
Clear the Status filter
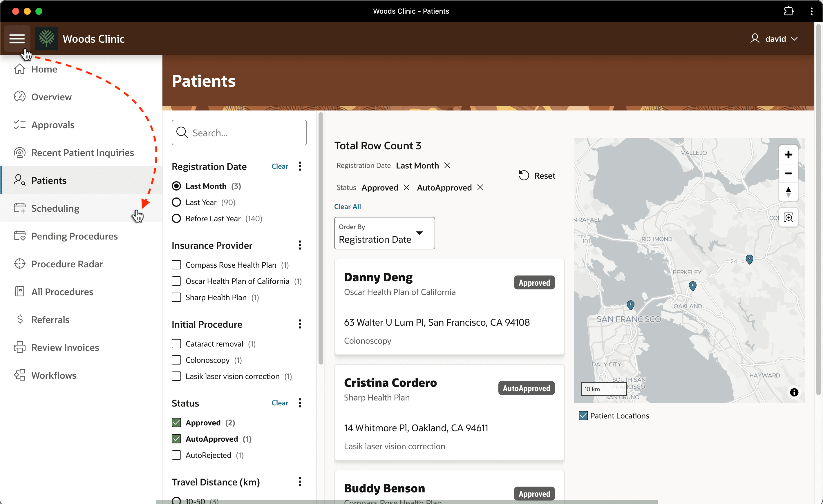[280, 403]
